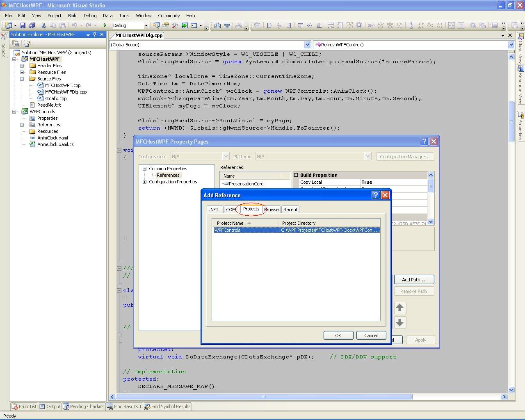Open the Find Results 1 tab

(124, 406)
